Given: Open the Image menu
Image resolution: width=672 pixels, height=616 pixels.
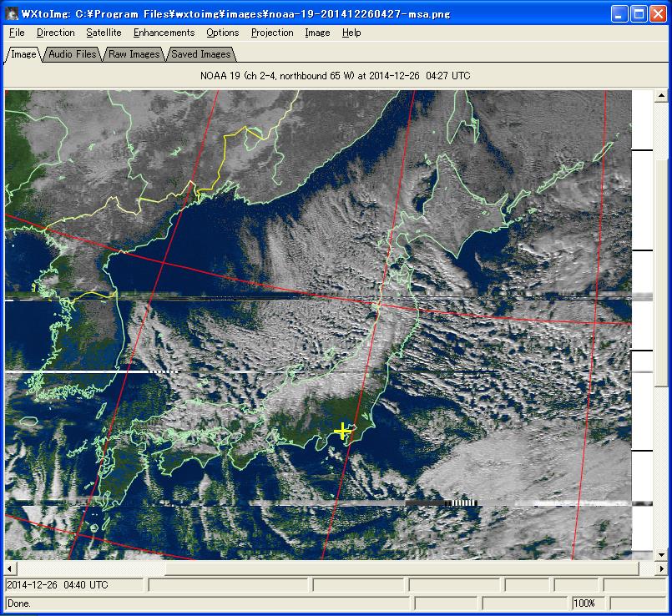Looking at the screenshot, I should (317, 33).
